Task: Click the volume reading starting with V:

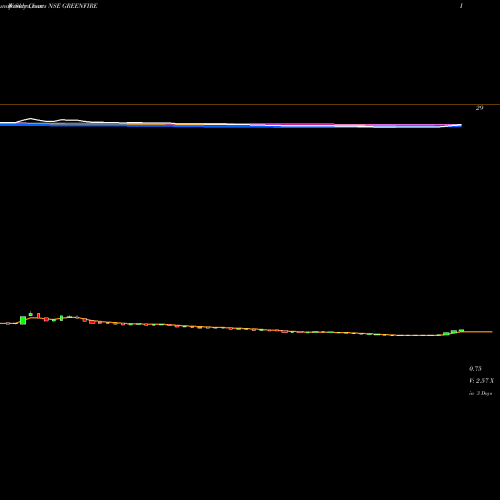Action: 481,381
